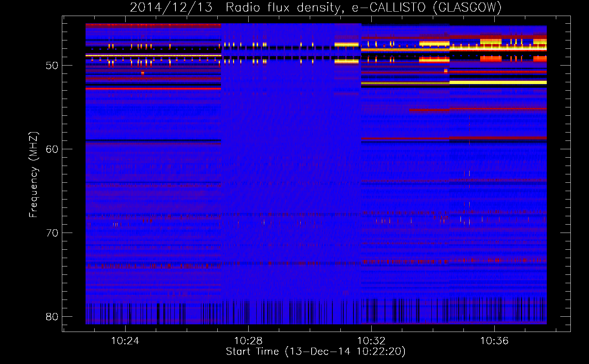Image resolution: width=589 pixels, height=364 pixels.
Task: Click the 70 frequency tick label
Action: pyautogui.click(x=52, y=233)
